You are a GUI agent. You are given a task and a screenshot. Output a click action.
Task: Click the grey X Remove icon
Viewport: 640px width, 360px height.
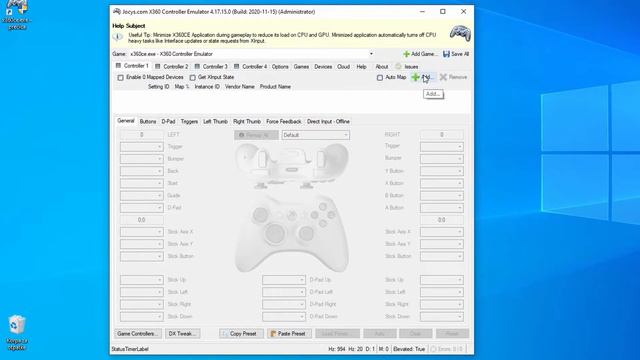(443, 77)
